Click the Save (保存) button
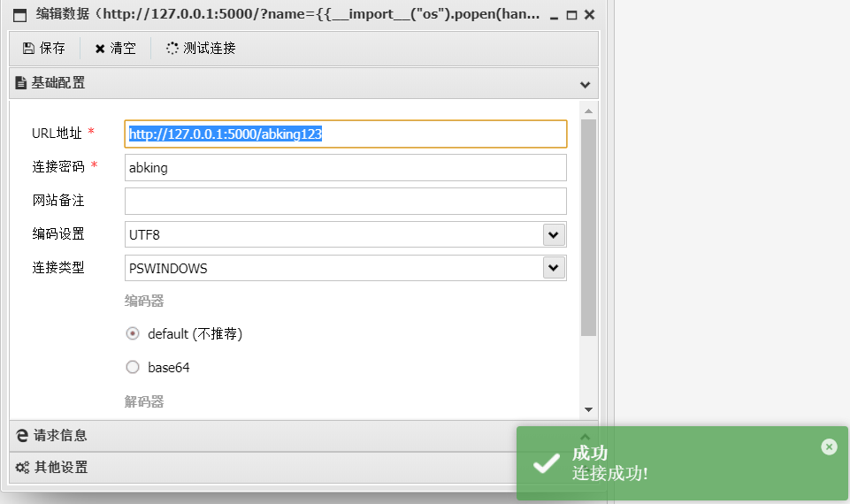This screenshot has height=504, width=850. 44,49
